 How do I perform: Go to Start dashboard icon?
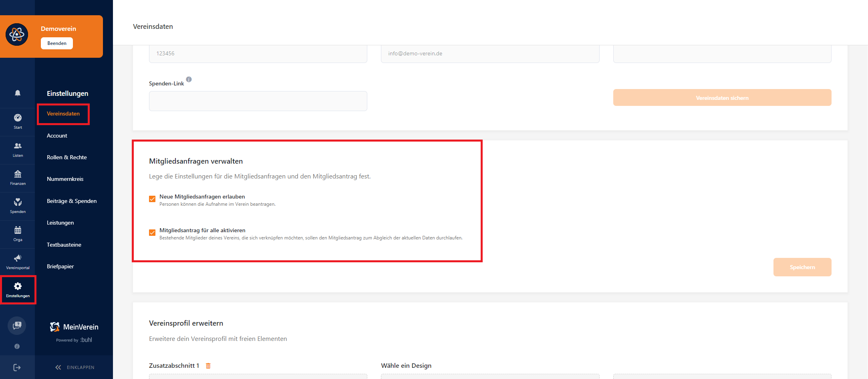(18, 118)
